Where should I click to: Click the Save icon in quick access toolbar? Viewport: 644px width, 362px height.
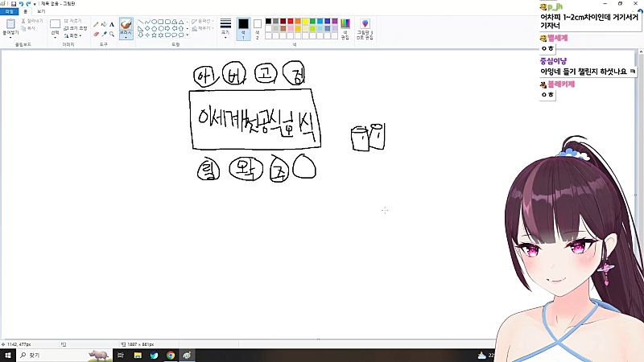coord(14,4)
